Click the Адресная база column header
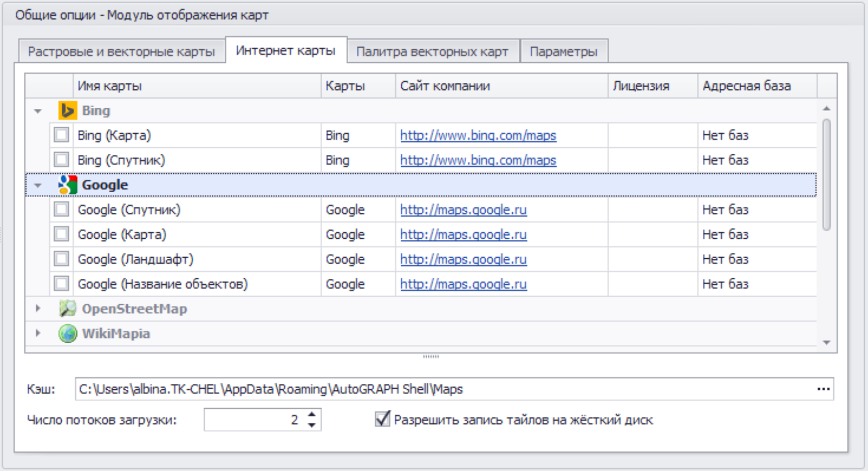 757,86
